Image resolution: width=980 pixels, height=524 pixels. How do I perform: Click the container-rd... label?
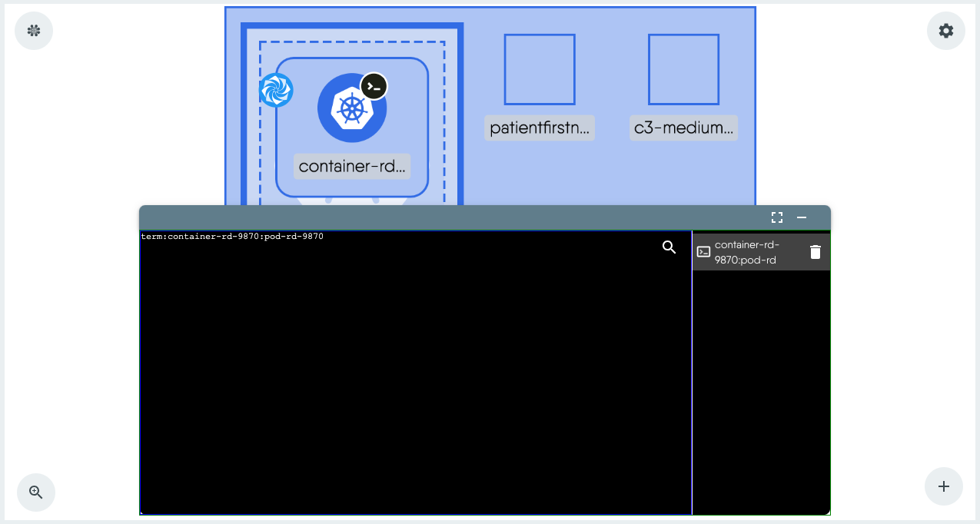[352, 167]
